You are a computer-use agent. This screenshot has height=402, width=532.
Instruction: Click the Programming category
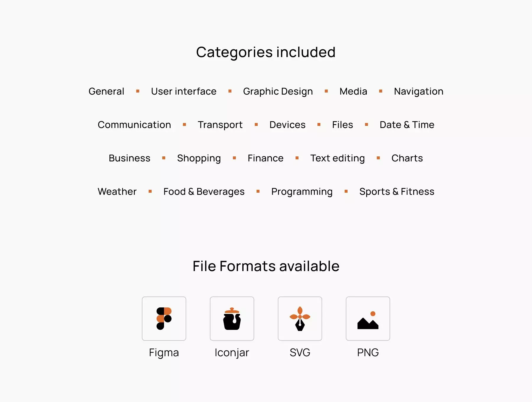(302, 192)
